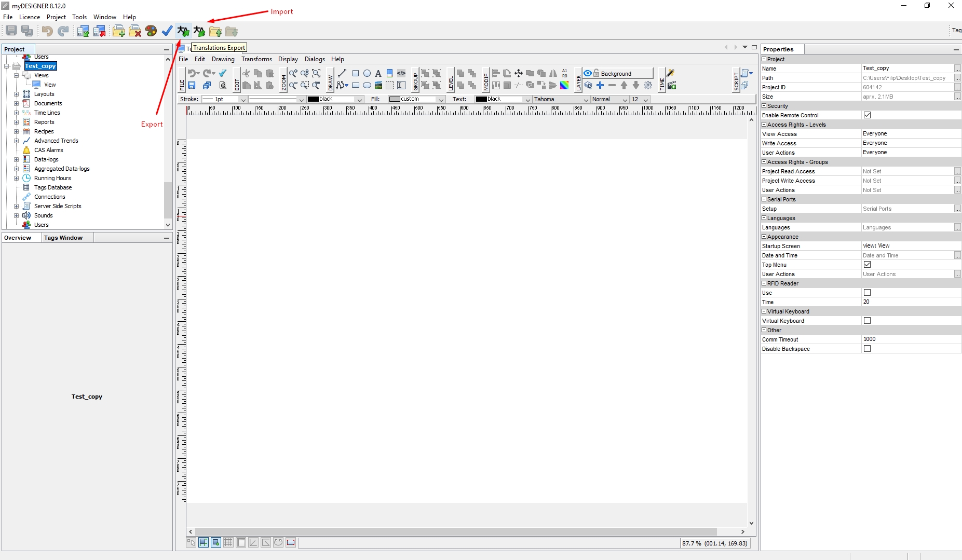Image resolution: width=962 pixels, height=560 pixels.
Task: Click the Translations Import toolbar icon
Action: tap(199, 31)
